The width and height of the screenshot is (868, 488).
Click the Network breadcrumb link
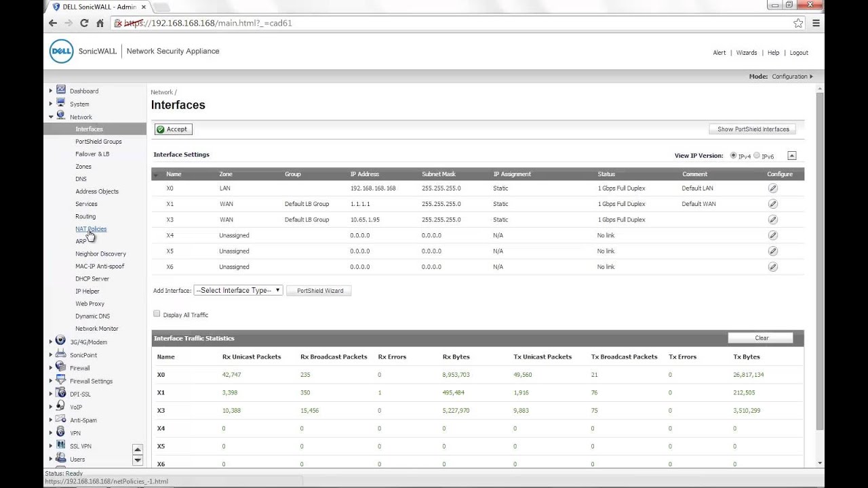click(x=161, y=92)
